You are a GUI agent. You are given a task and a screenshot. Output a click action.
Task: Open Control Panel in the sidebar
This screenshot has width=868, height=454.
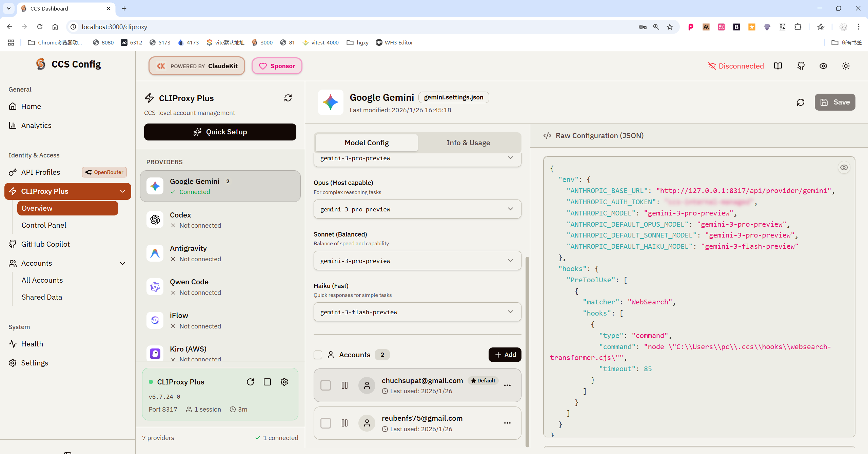pos(44,225)
